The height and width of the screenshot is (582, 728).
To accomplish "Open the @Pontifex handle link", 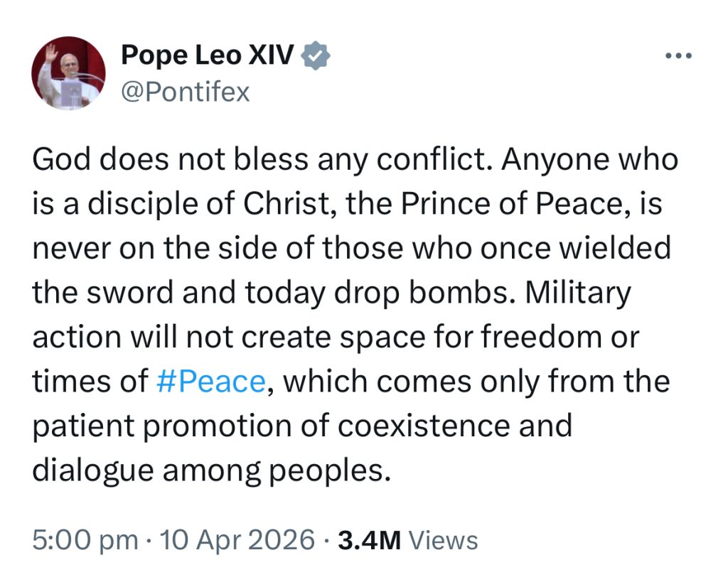I will [x=186, y=92].
